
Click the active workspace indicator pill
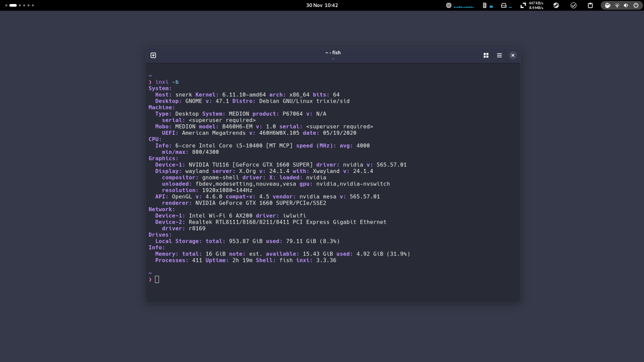tap(13, 6)
